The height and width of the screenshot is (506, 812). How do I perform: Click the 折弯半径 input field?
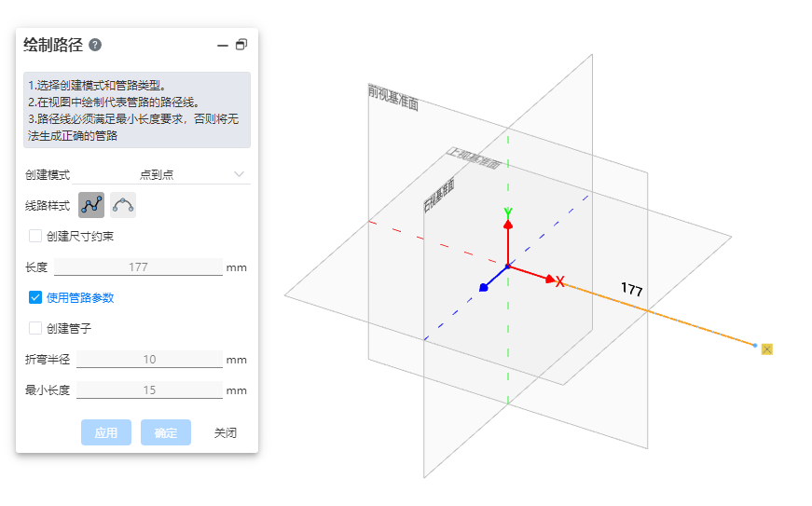(149, 360)
